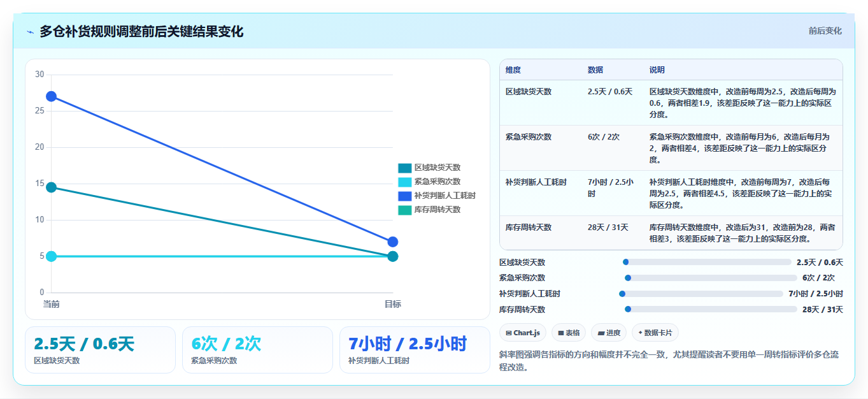The height and width of the screenshot is (399, 868).
Task: Click the 区域缺货天数 progress row label
Action: tap(522, 263)
